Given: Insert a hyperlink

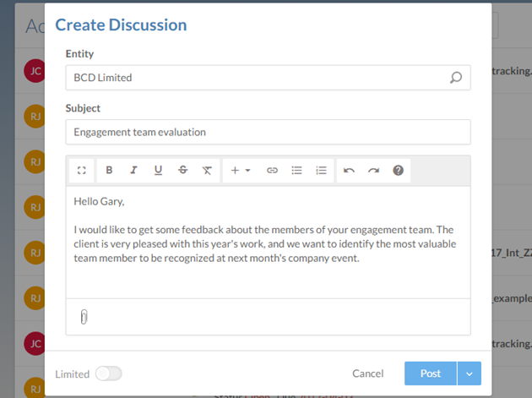Looking at the screenshot, I should tap(272, 170).
